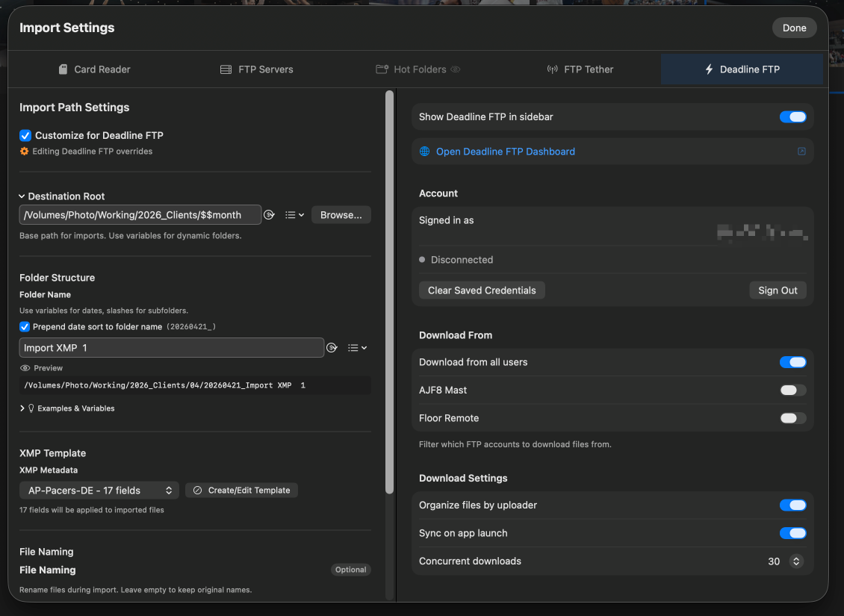Open the FTP Tether tab
The image size is (844, 616).
[x=580, y=69]
